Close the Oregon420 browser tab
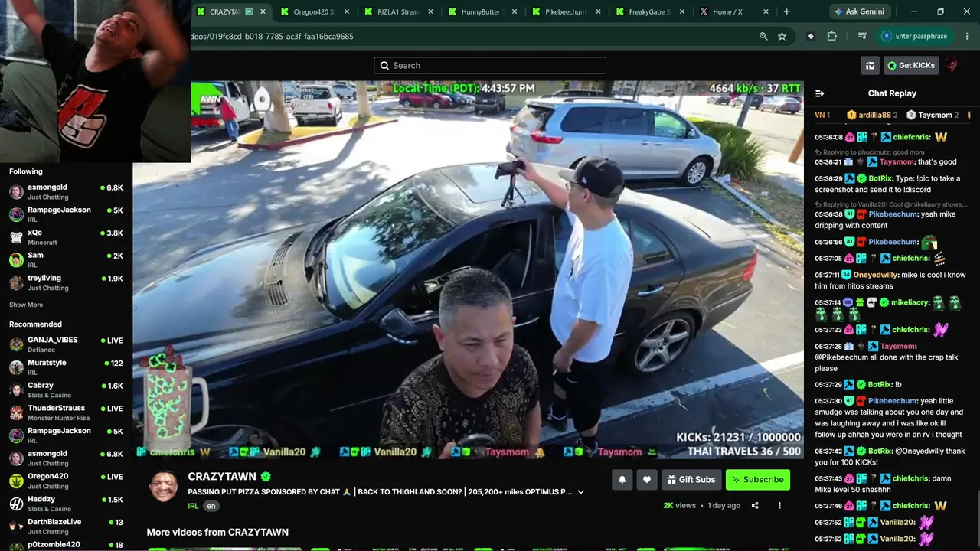The height and width of the screenshot is (551, 980). tap(347, 11)
